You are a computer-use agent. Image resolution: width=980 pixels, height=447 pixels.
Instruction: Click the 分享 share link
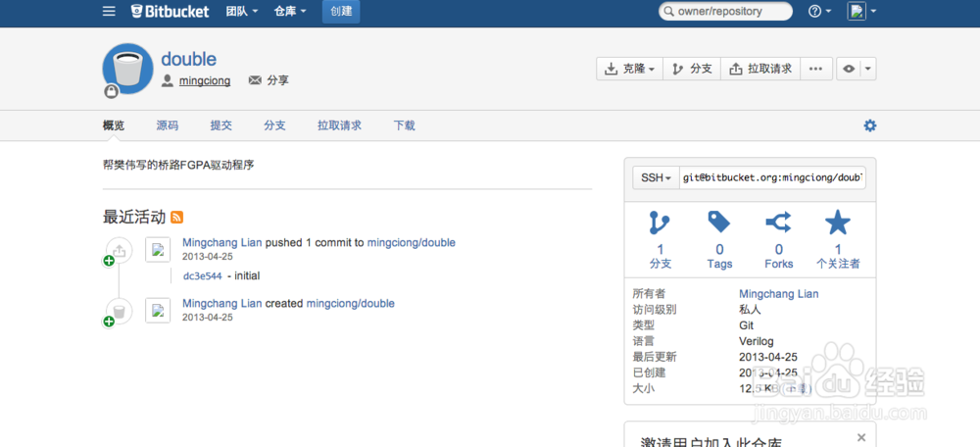pos(269,80)
